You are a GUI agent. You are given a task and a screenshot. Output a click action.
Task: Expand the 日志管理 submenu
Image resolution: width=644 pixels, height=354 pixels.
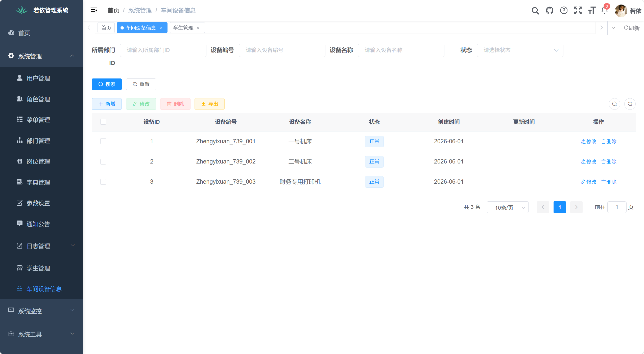tap(42, 246)
